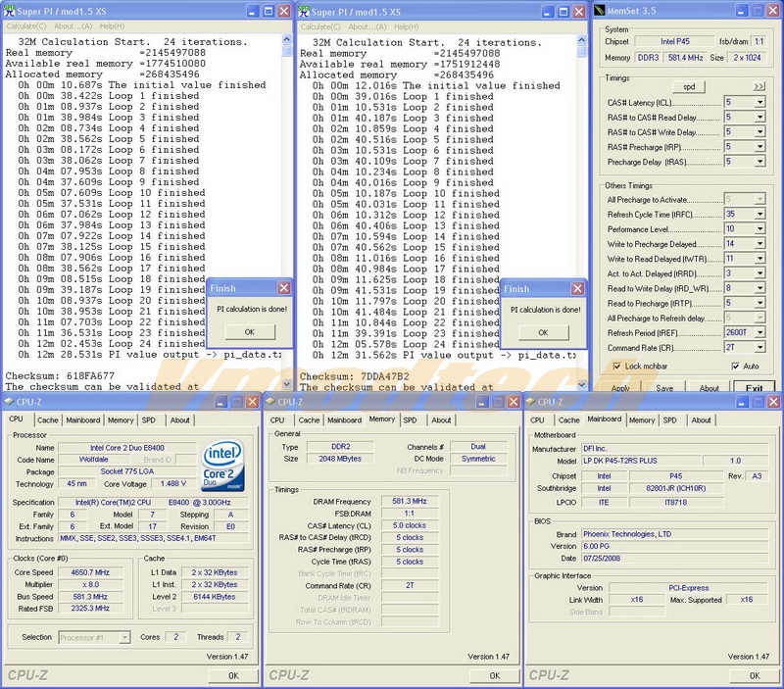This screenshot has width=784, height=689.
Task: Click the motherboard Model field LP DK P45-T2RS PLUS
Action: [640, 461]
